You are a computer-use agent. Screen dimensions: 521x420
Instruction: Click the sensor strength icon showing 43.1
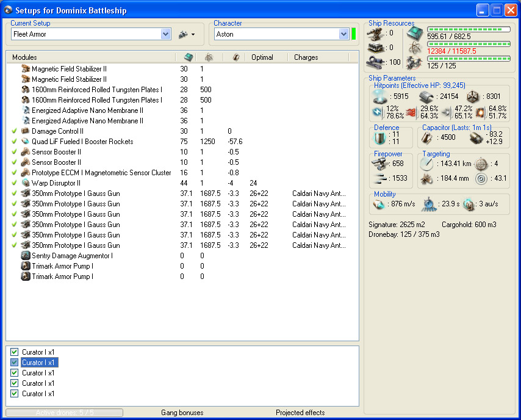coord(481,179)
